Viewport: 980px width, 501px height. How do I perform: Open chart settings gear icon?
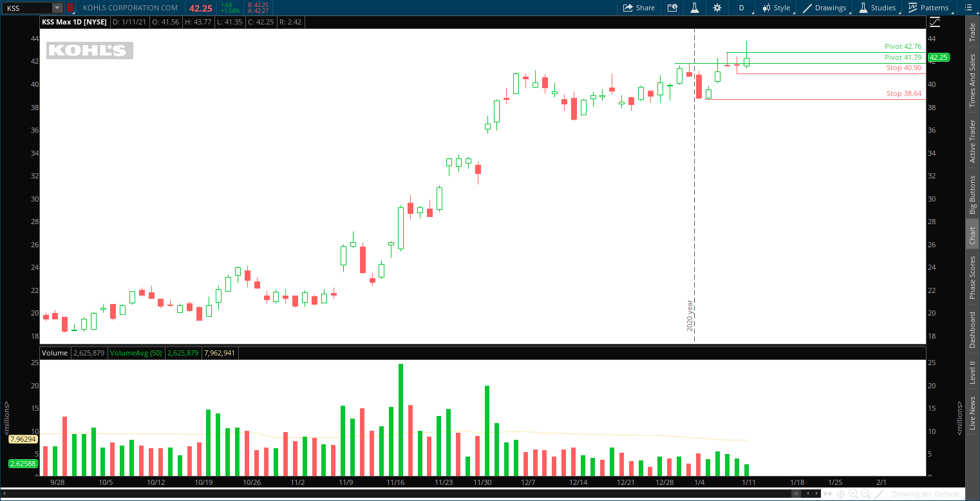tap(717, 8)
